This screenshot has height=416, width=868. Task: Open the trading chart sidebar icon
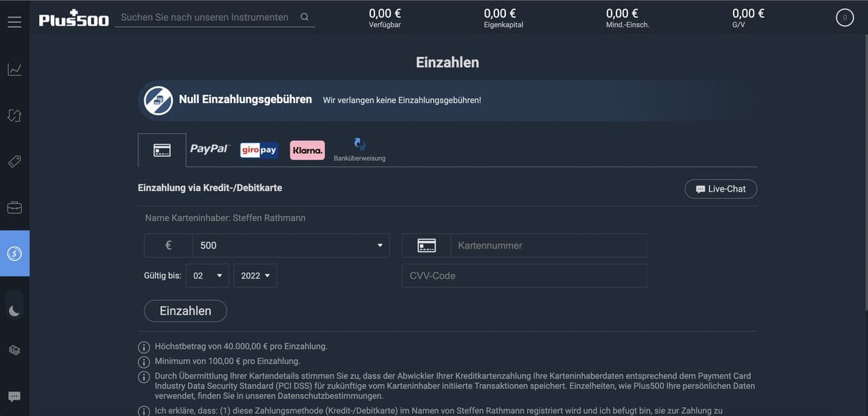[14, 70]
